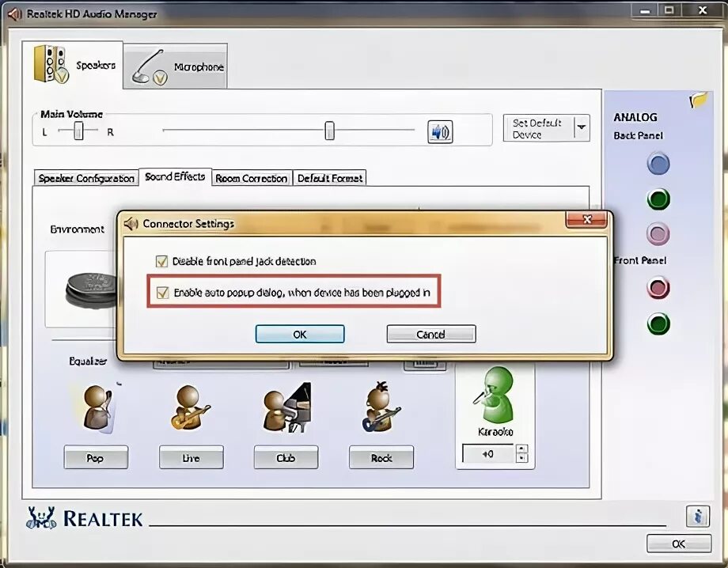
Task: Click green back panel jack
Action: [658, 199]
